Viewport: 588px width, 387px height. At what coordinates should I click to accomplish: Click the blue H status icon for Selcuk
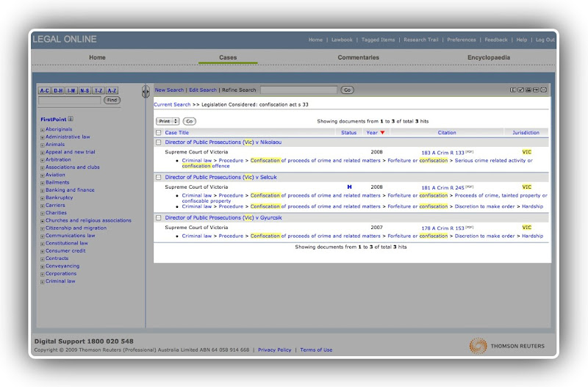pyautogui.click(x=349, y=187)
